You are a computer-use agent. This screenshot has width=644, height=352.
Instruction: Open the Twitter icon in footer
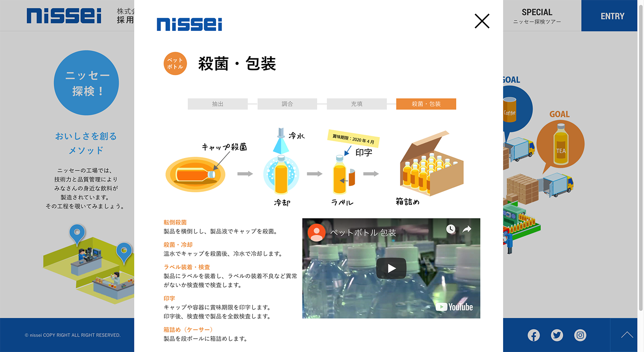557,335
